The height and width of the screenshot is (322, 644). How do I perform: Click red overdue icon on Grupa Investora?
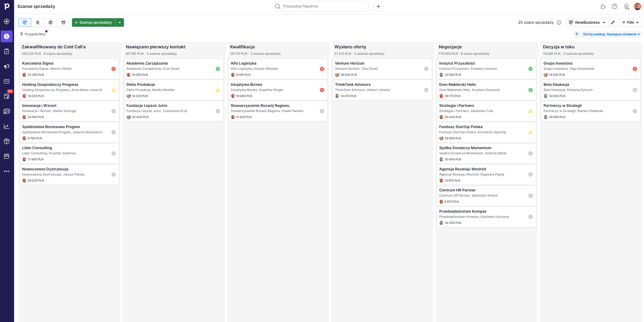pos(635,69)
